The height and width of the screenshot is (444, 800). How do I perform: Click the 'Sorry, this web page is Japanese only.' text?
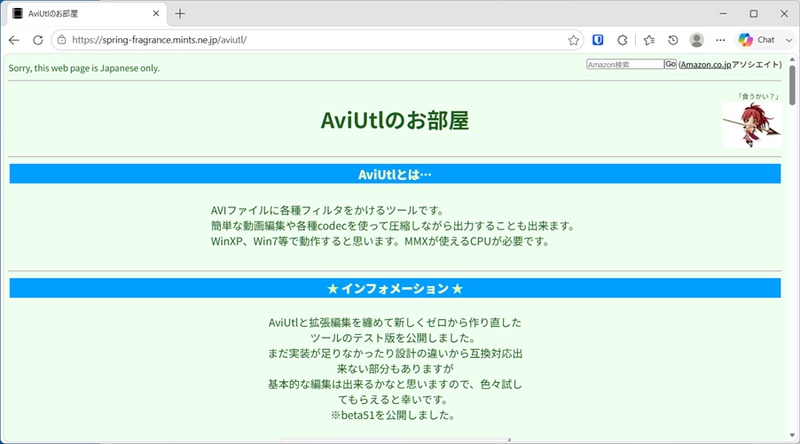point(84,68)
